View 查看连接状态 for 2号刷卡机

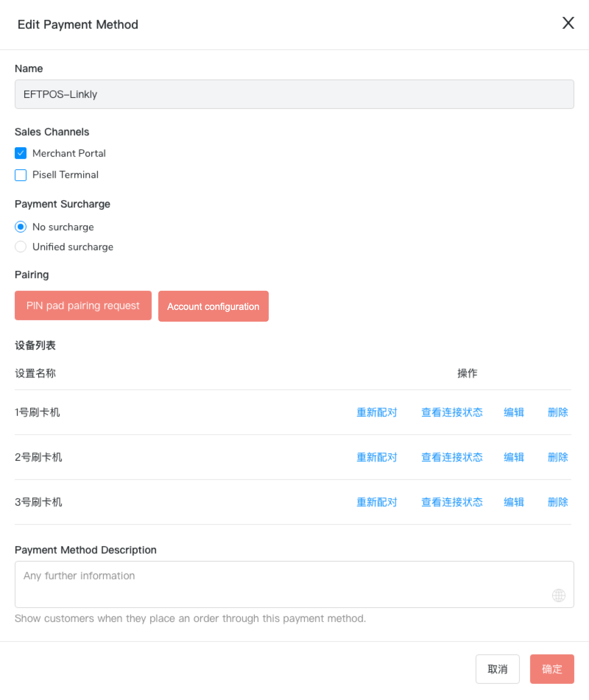pos(452,457)
